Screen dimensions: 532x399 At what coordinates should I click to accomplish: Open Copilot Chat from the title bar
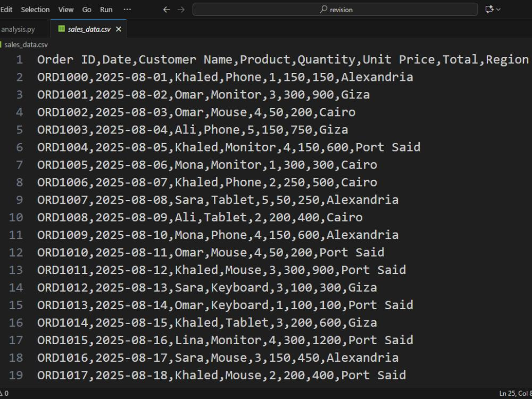(x=488, y=9)
